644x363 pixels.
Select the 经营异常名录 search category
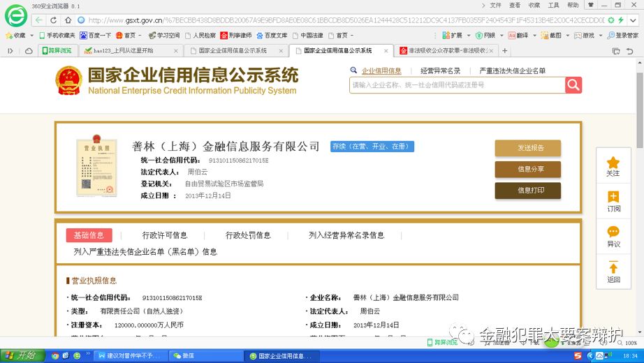(440, 71)
